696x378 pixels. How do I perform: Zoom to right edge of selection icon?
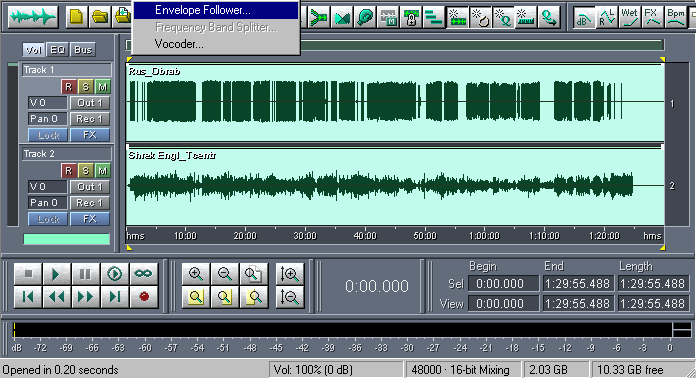coord(253,297)
